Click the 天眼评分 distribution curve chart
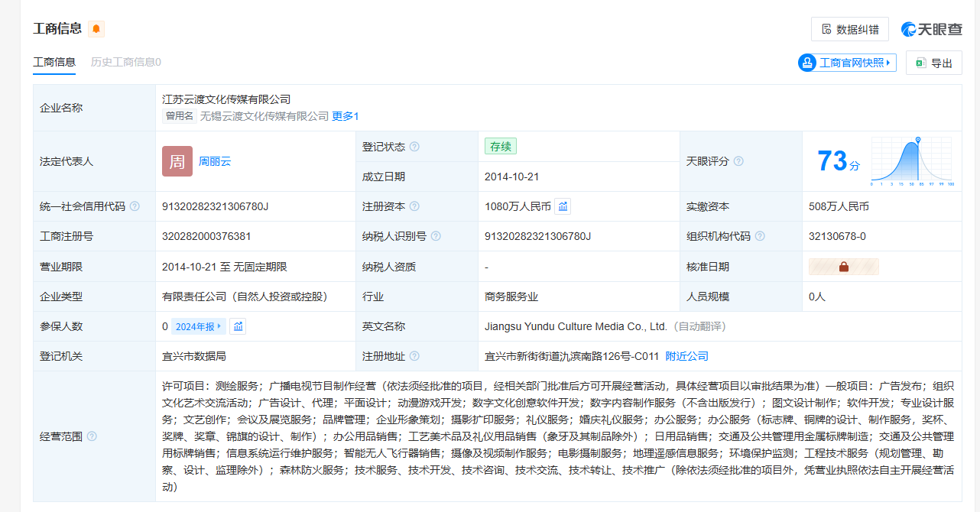This screenshot has height=512, width=980. tap(911, 161)
